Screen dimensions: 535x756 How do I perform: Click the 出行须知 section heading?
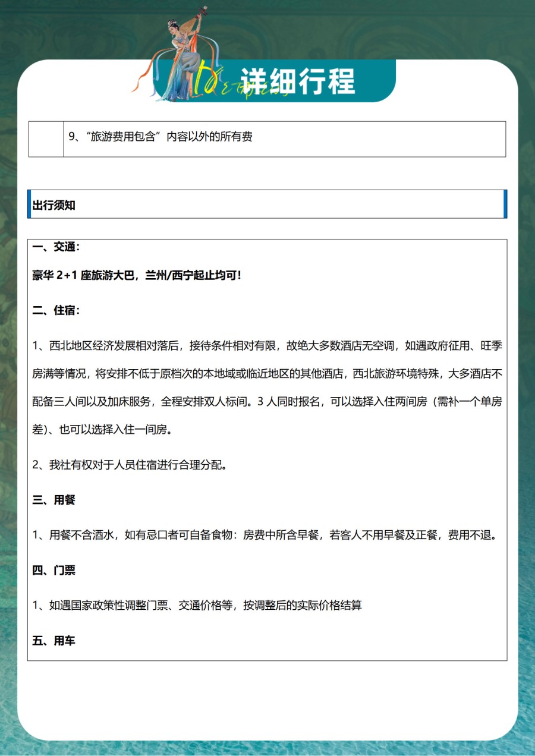(54, 206)
